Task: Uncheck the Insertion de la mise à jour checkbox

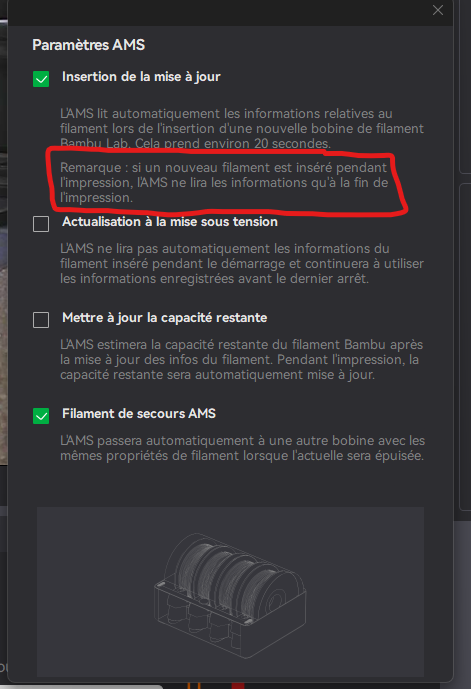Action: pos(41,79)
